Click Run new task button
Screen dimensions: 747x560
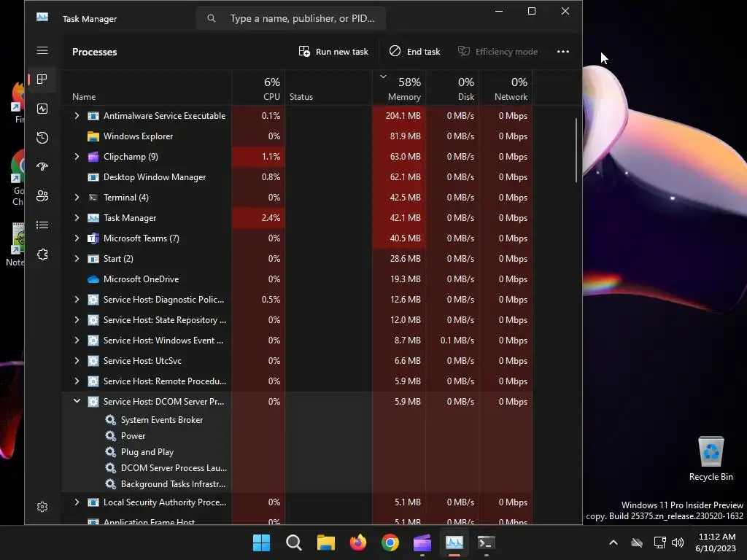coord(333,52)
